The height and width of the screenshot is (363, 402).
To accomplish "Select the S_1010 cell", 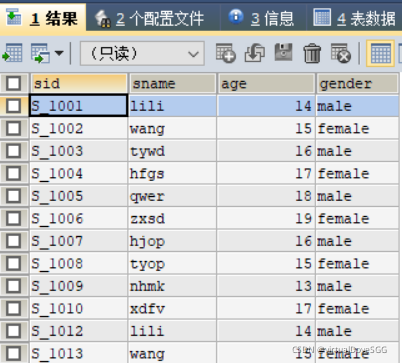I will 79,308.
